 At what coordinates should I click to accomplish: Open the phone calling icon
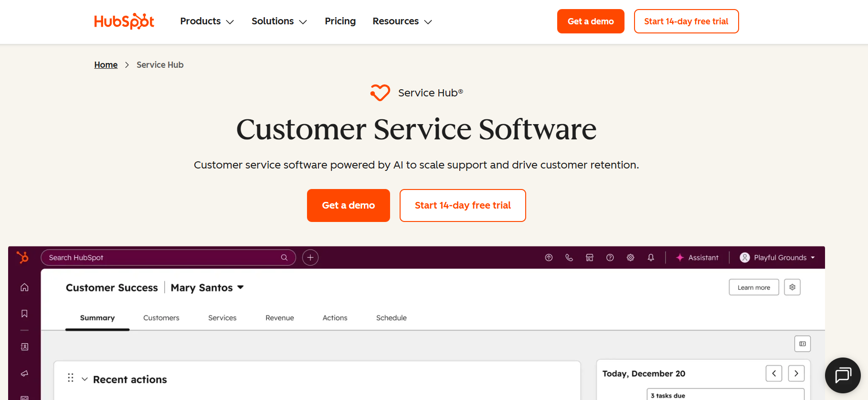pos(569,257)
